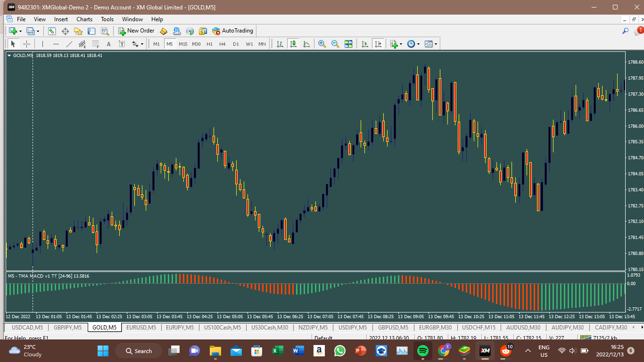Image resolution: width=644 pixels, height=362 pixels.
Task: Open the Market Watch panel icon
Action: tap(52, 31)
